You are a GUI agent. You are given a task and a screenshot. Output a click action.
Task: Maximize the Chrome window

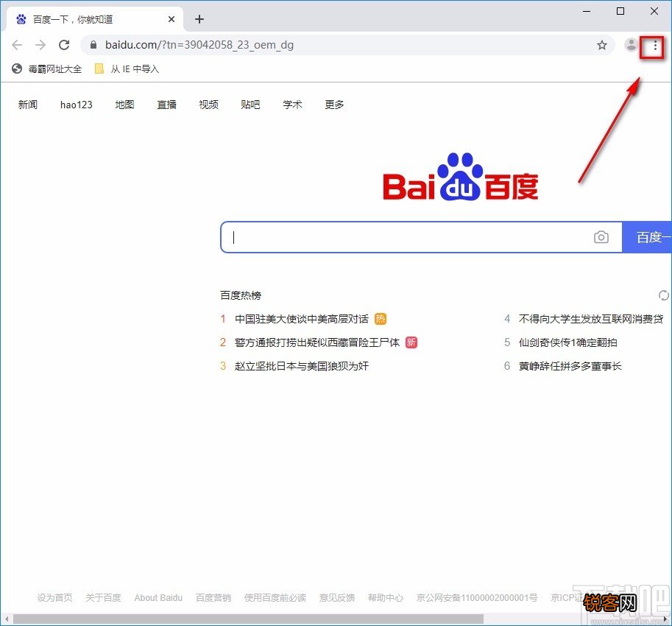click(x=620, y=11)
